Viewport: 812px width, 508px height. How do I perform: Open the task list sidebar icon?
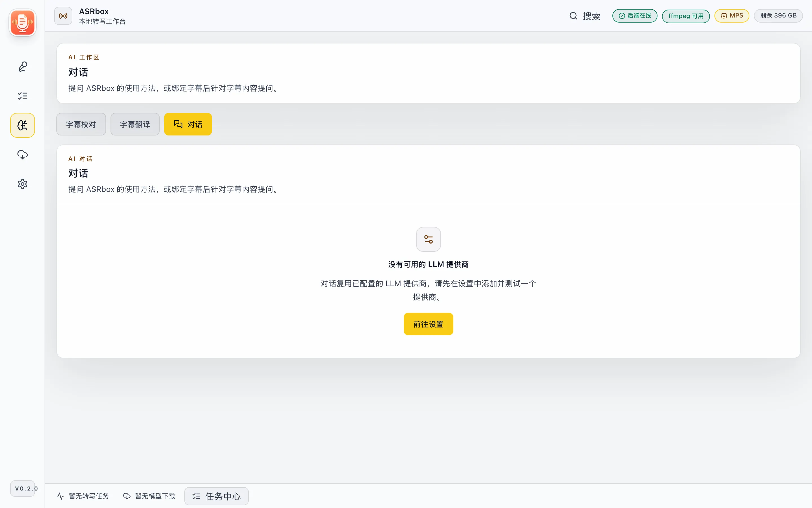tap(23, 96)
